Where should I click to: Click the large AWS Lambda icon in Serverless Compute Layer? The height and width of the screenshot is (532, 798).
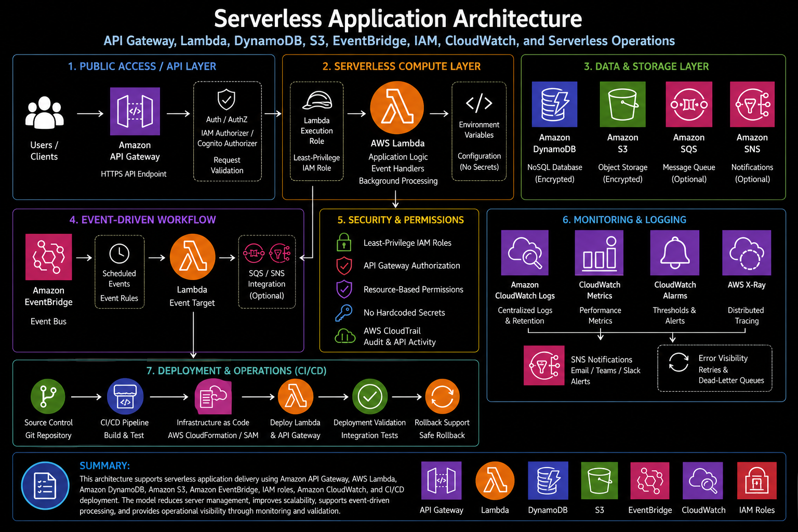[397, 109]
